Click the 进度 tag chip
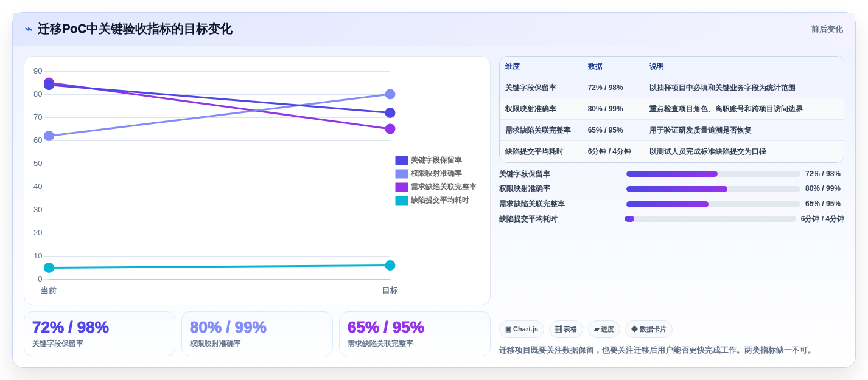Image resolution: width=868 pixels, height=380 pixels. pyautogui.click(x=604, y=330)
